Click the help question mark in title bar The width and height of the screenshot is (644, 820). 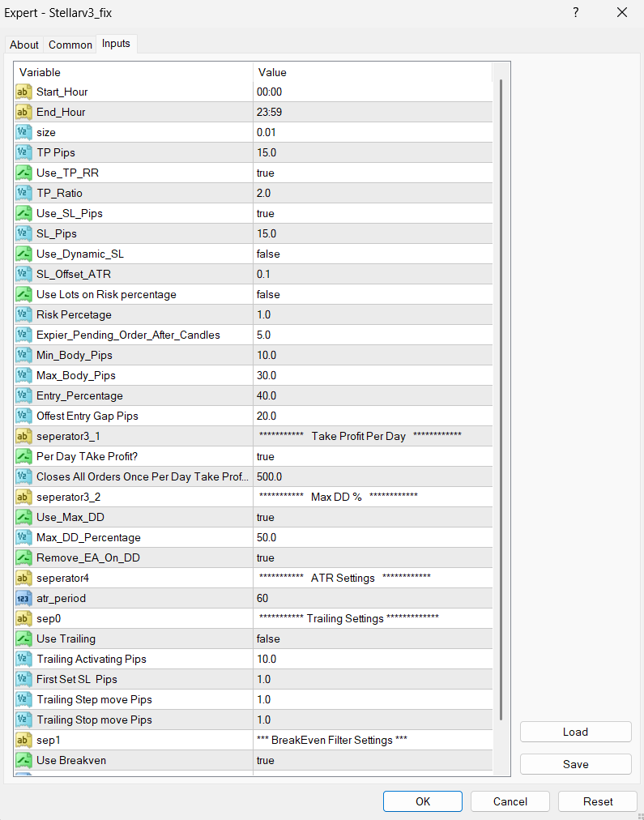pyautogui.click(x=576, y=12)
